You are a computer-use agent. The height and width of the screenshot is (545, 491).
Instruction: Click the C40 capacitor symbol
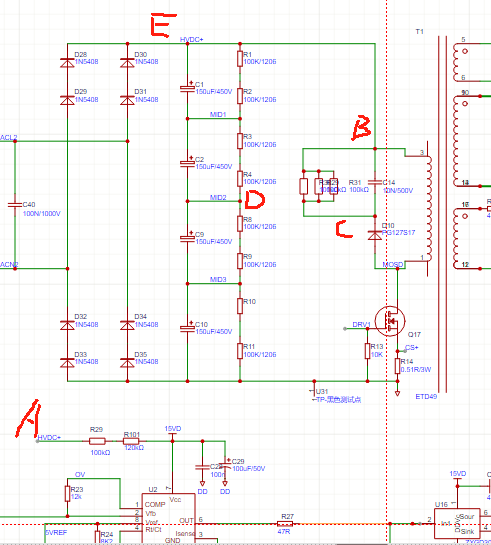pos(15,205)
